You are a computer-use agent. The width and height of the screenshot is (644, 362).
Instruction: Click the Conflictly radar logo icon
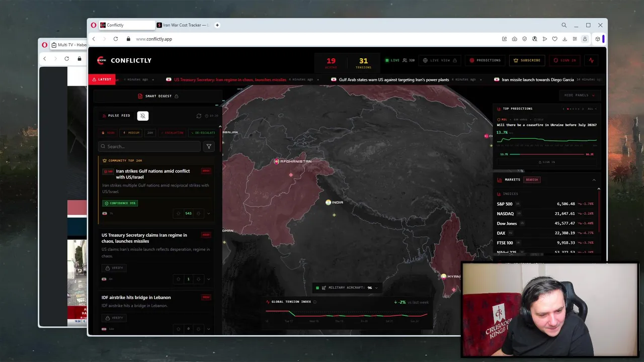point(101,60)
